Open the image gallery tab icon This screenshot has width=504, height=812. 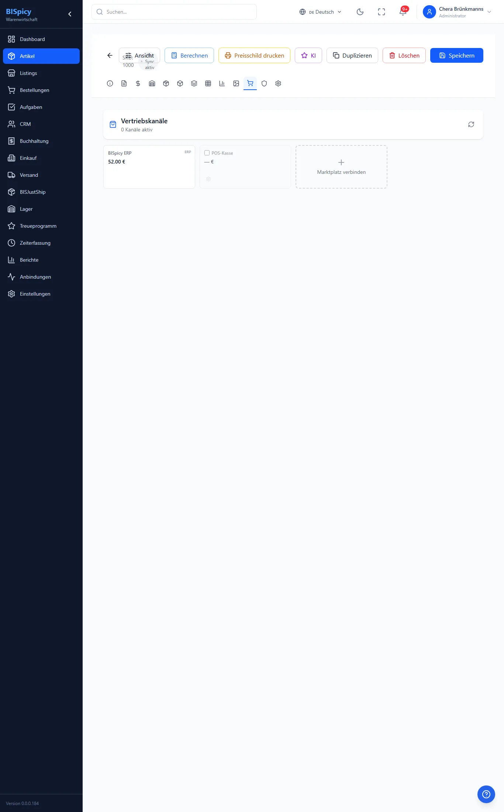pos(236,83)
